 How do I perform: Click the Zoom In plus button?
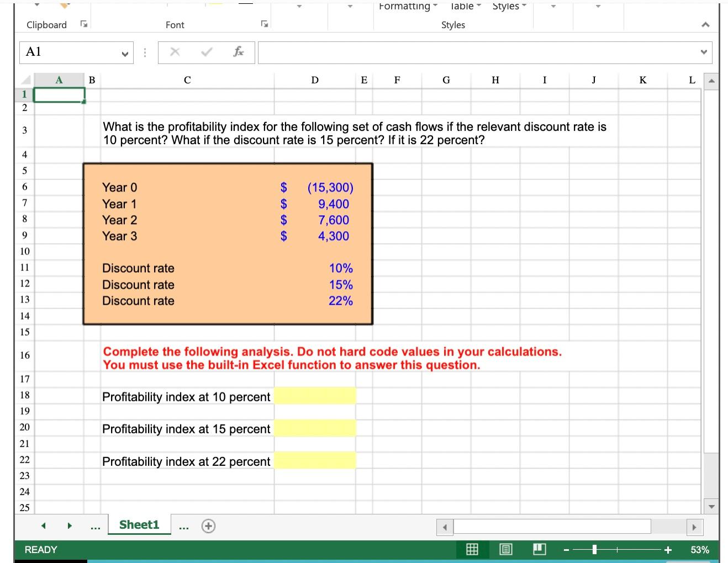668,549
